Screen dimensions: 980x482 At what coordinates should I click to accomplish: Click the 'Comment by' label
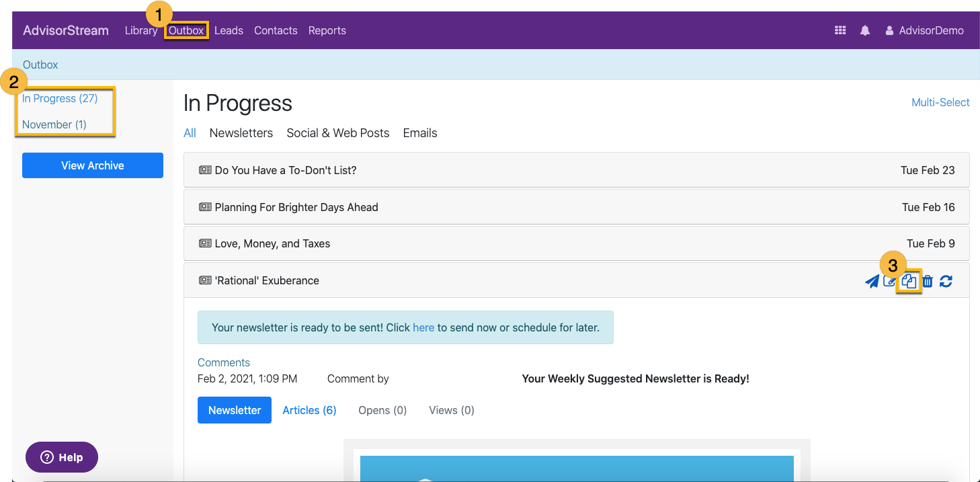click(x=358, y=378)
